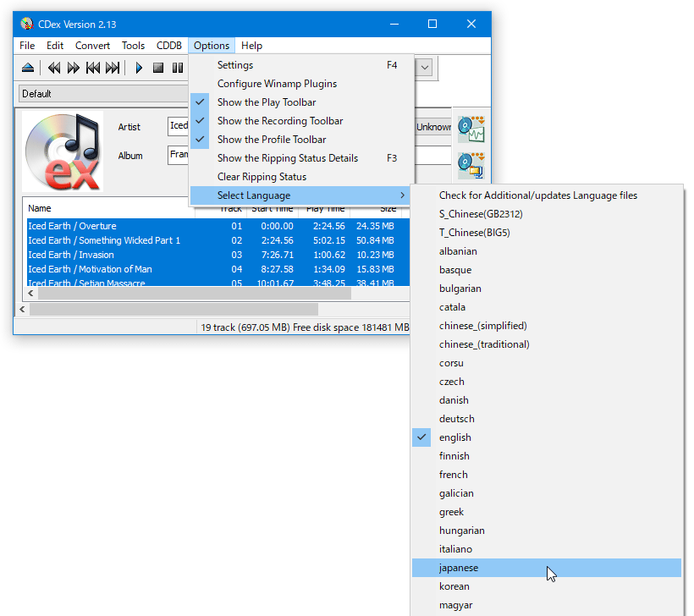Start playback with the Play icon

click(x=139, y=68)
